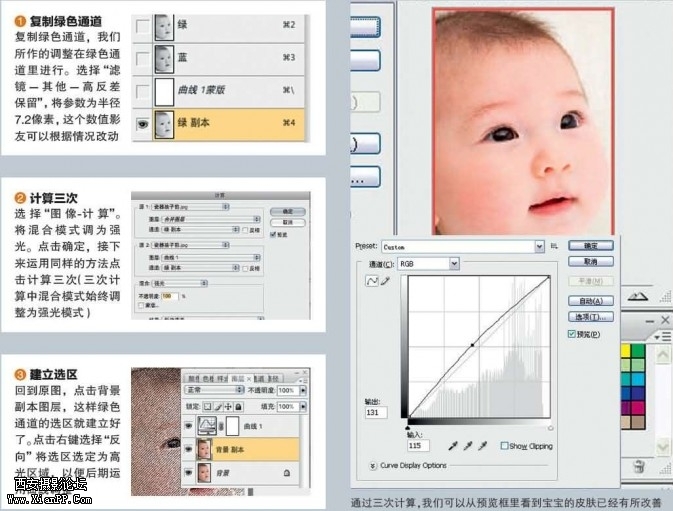Pick the yellow swatch in swatches panel
This screenshot has height=511, width=673.
click(x=626, y=352)
